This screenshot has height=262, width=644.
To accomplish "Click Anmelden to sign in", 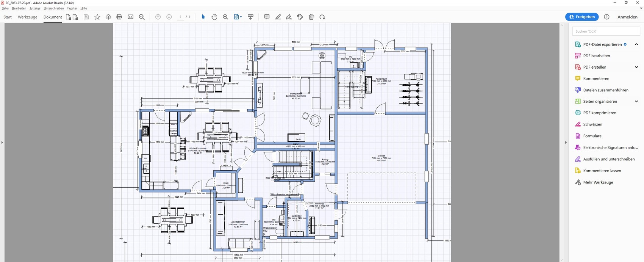I will coord(627,17).
